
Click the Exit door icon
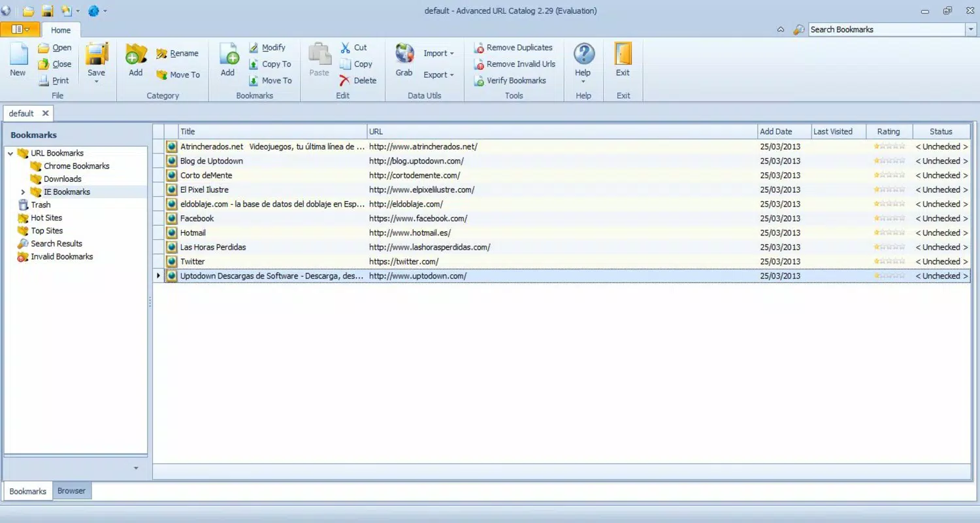click(x=623, y=54)
